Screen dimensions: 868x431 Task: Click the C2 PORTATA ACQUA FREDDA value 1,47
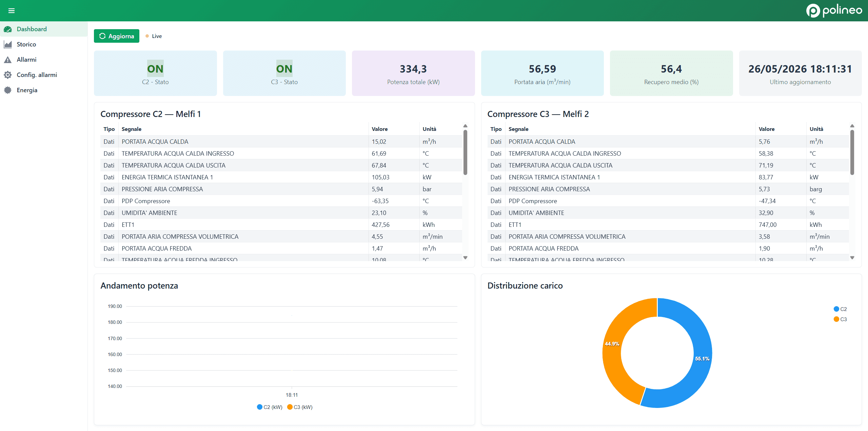377,249
